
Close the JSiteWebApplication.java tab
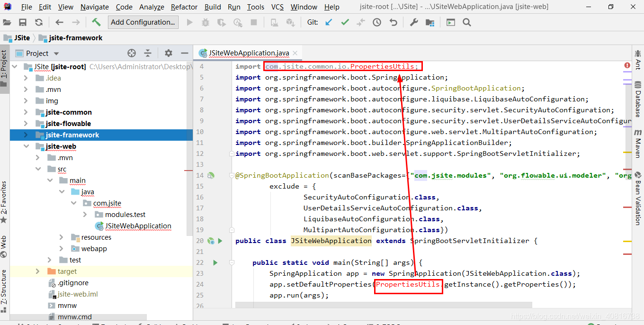(x=295, y=54)
